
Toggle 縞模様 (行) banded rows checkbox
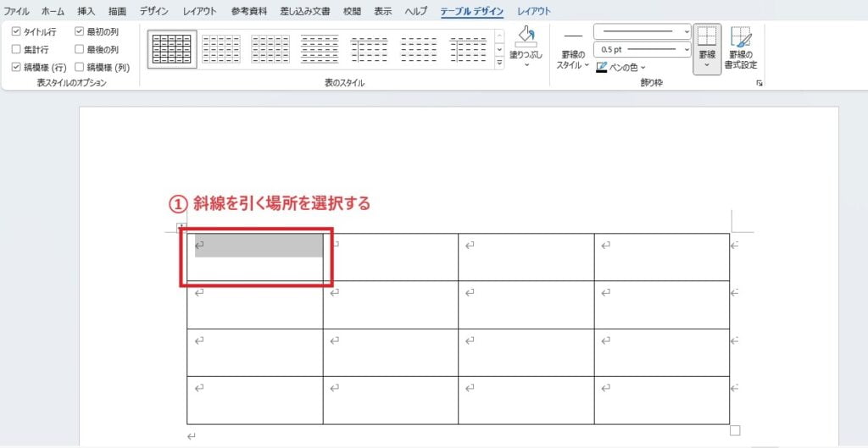click(16, 67)
